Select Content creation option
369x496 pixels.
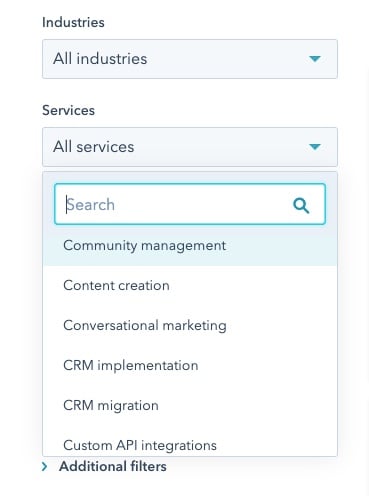click(190, 286)
